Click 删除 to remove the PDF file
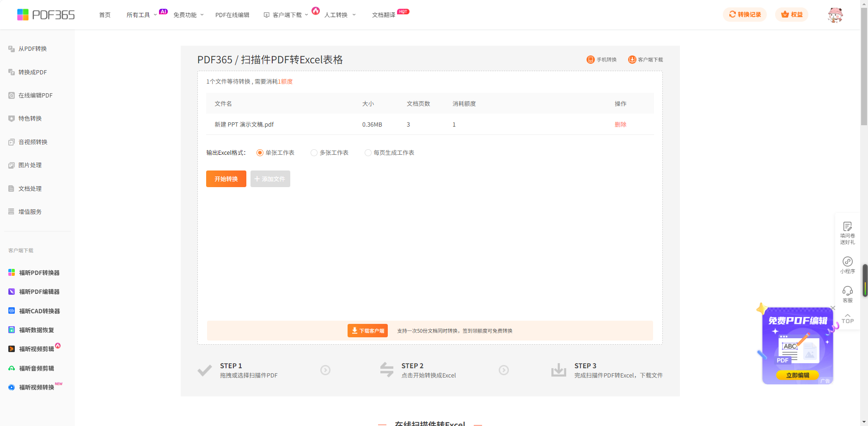Screen dimensions: 868x426 click(620, 125)
